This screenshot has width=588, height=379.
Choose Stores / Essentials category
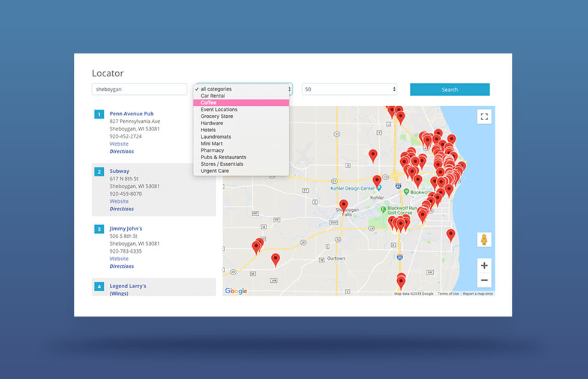[241, 164]
